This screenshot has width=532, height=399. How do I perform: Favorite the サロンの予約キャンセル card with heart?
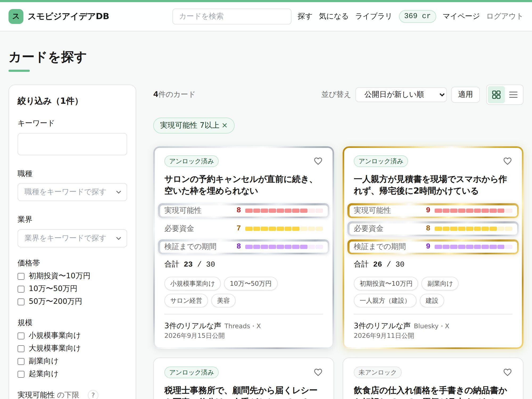[318, 161]
